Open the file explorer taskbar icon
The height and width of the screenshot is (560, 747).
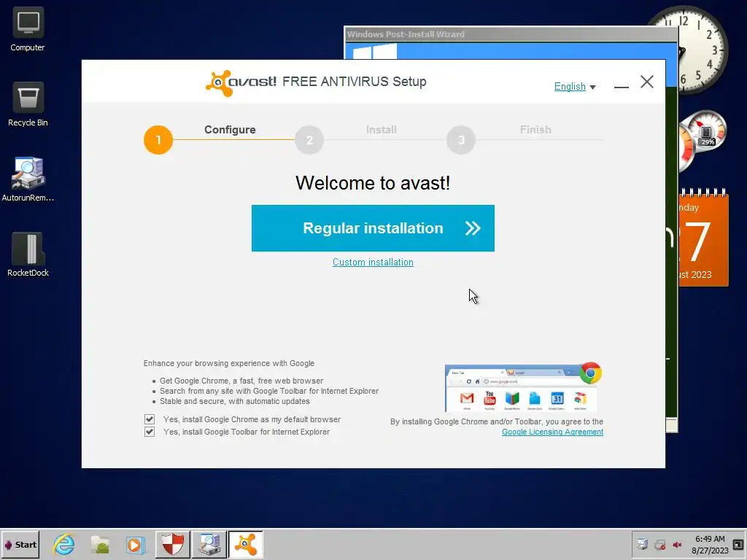coord(100,545)
